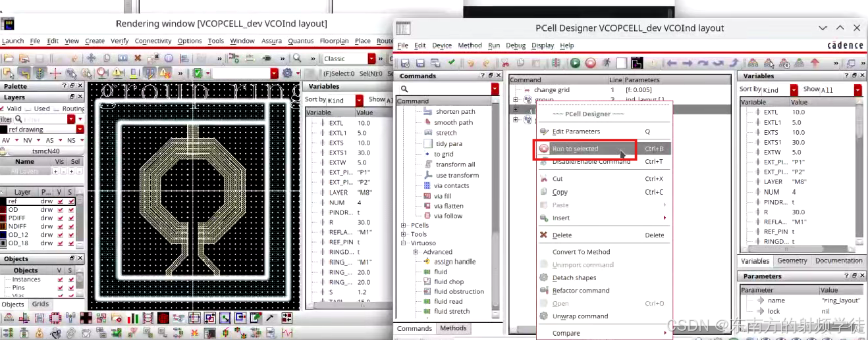This screenshot has height=340, width=868.
Task: Toggle visibility checkbox for Instances object
Action: pos(61,279)
